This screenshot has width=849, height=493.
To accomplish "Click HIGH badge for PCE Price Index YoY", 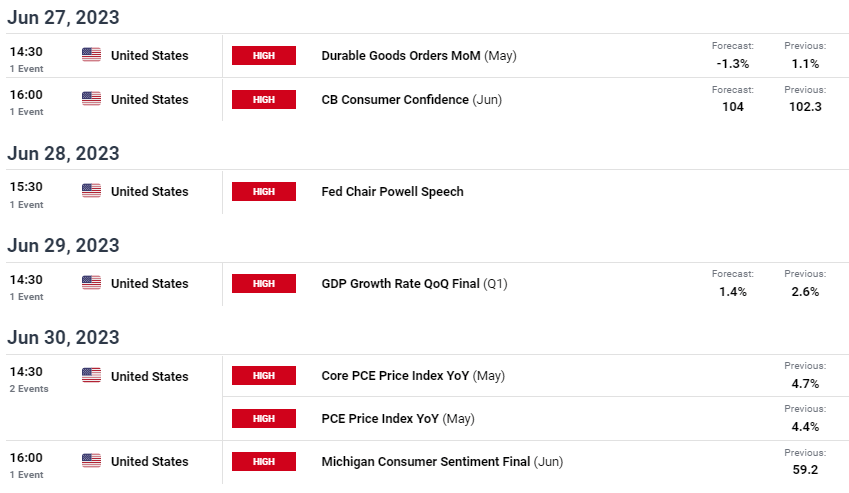I will coord(264,418).
